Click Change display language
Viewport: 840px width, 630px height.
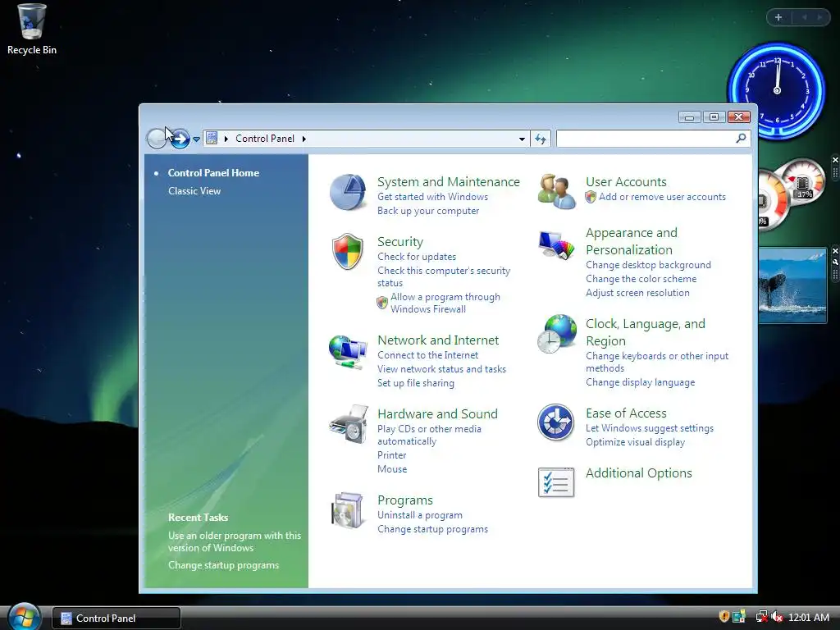640,382
